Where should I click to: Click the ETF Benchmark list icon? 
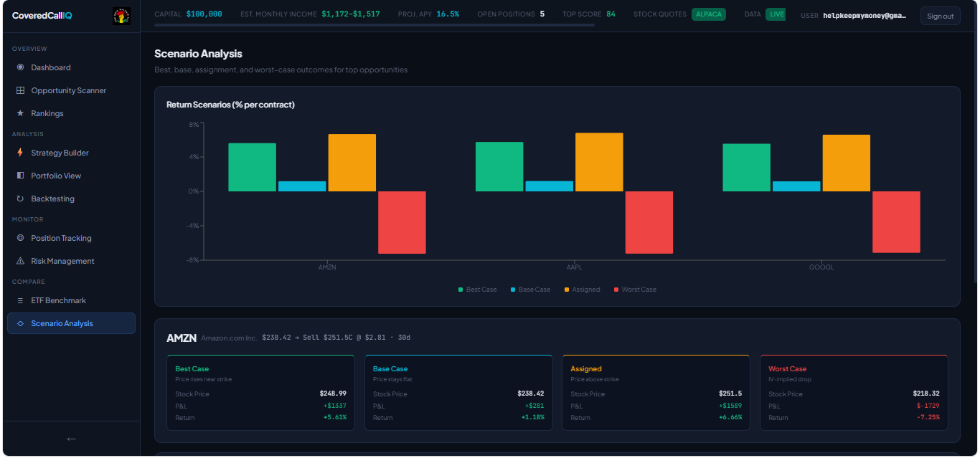[x=20, y=300]
